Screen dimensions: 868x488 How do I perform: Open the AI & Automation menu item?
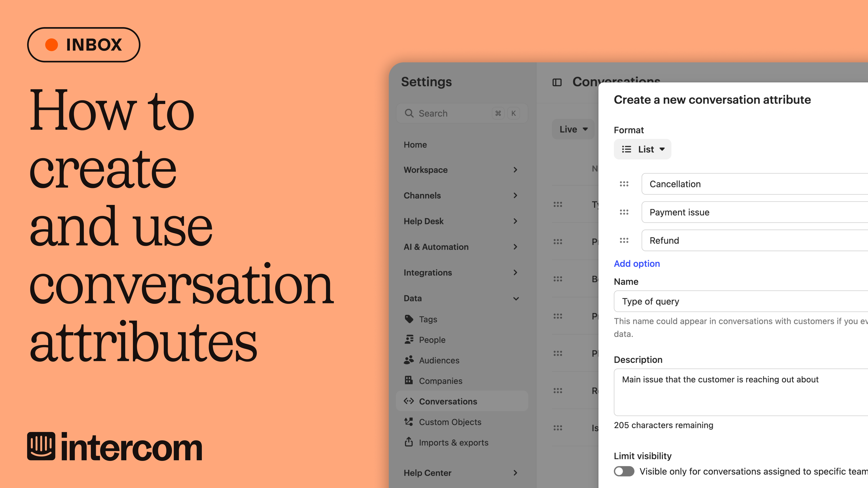[436, 247]
